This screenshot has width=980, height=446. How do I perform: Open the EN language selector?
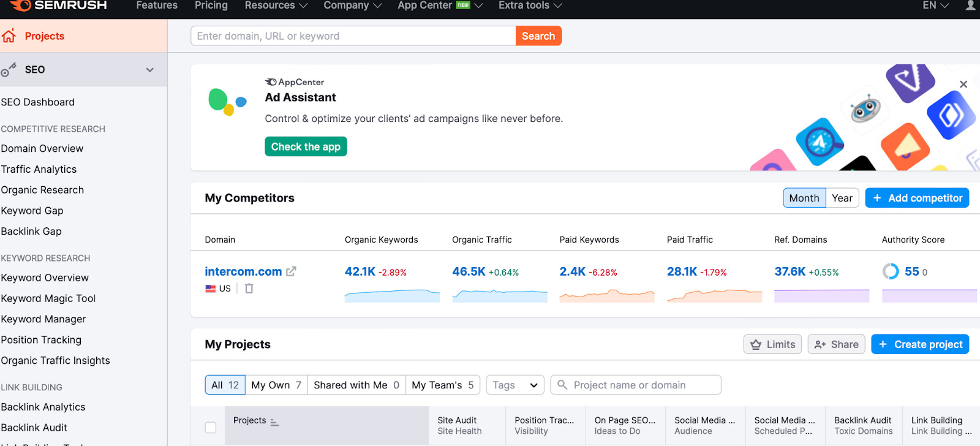[x=935, y=6]
